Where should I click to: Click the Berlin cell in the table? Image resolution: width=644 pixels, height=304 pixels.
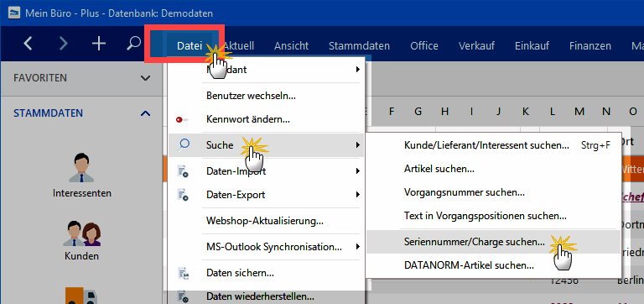click(631, 281)
